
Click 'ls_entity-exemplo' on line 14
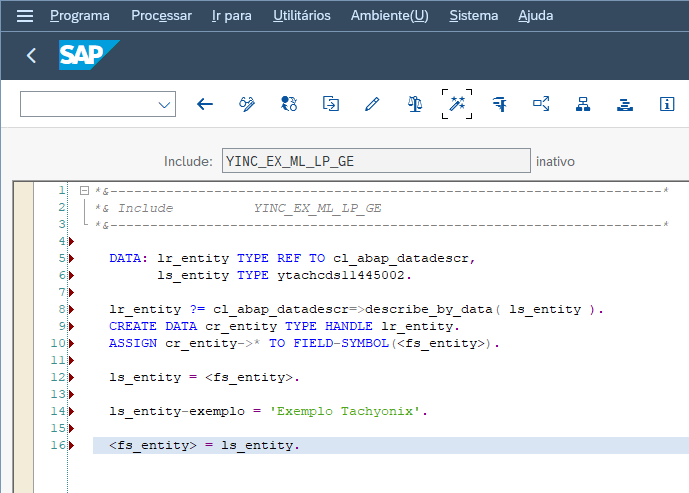pos(177,411)
